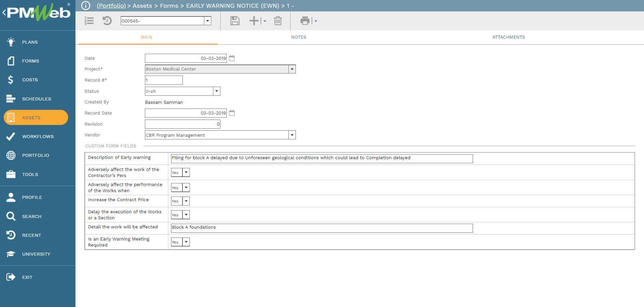Click the Recent sidebar label
The height and width of the screenshot is (307, 644).
(x=32, y=235)
